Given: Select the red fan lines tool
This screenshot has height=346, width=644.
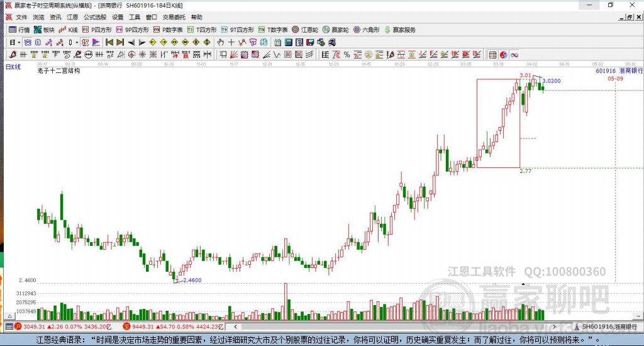Looking at the screenshot, I should (x=234, y=55).
